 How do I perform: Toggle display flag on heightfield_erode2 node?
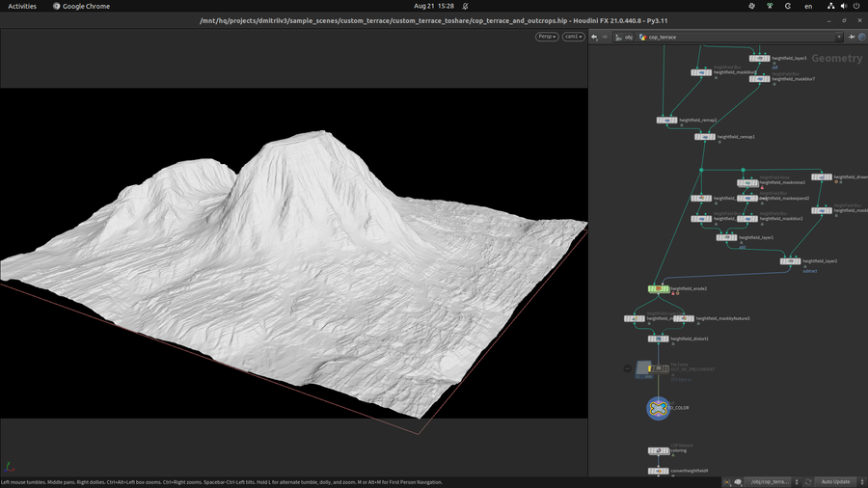click(665, 288)
